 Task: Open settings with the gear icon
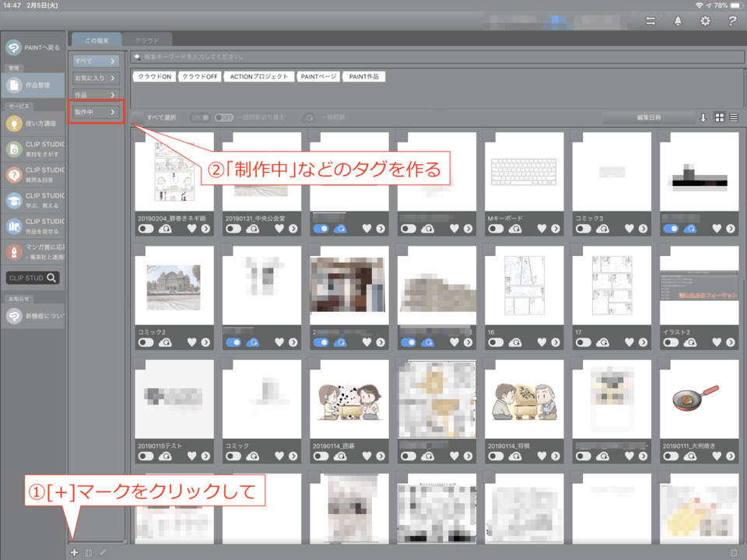tap(705, 20)
